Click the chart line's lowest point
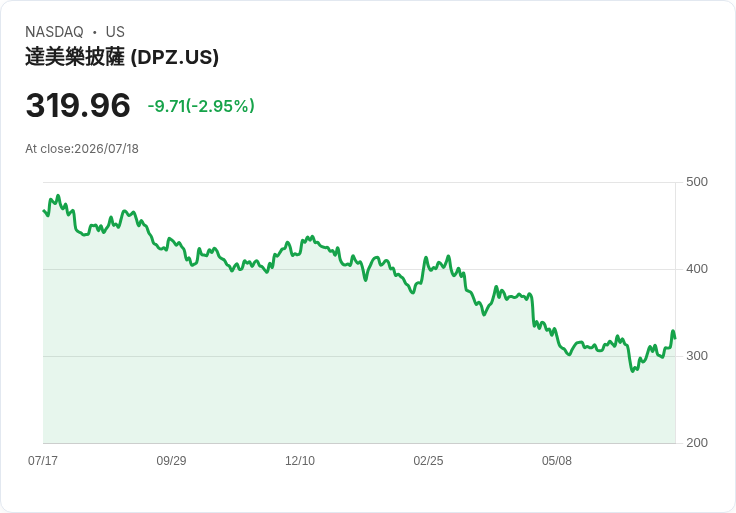This screenshot has width=736, height=513. [633, 371]
